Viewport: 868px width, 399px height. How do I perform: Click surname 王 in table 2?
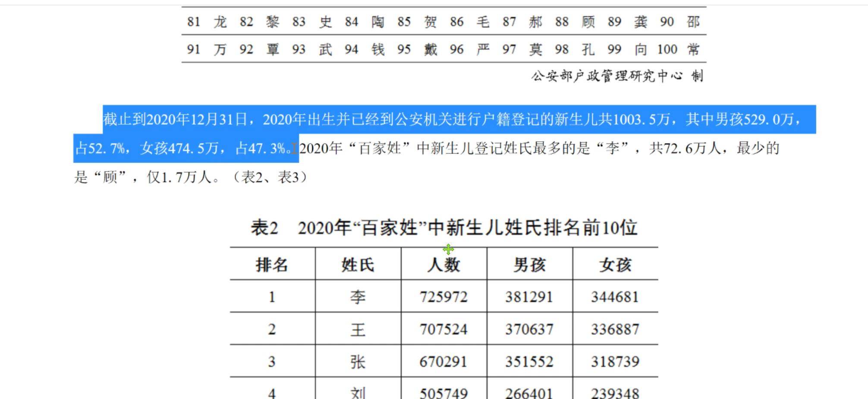tap(358, 329)
